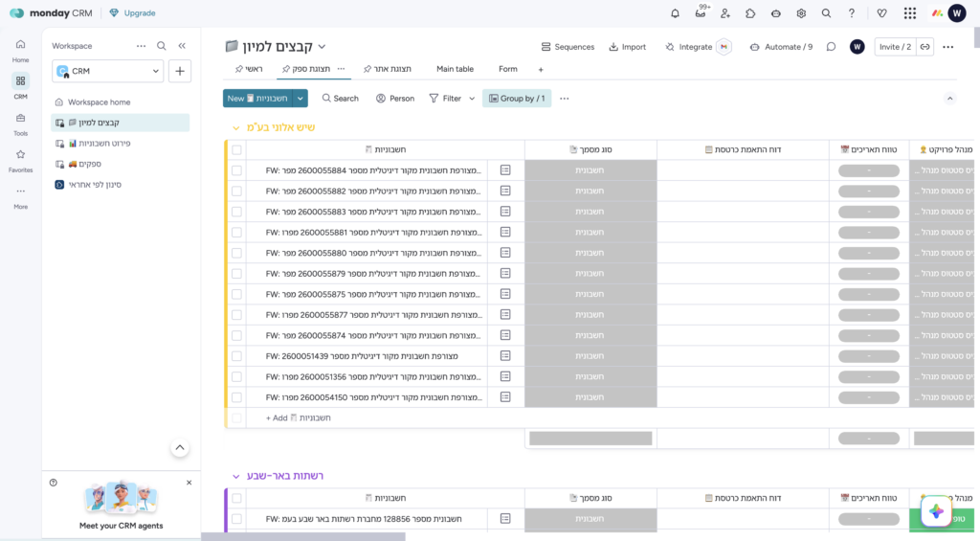This screenshot has width=980, height=541.
Task: Tick the checkbox for row 2600055884
Action: coord(237,170)
